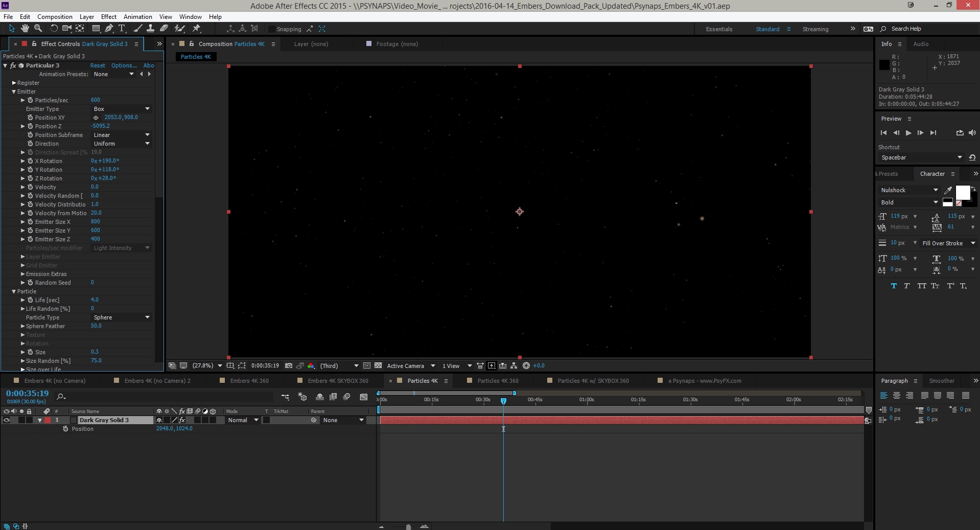This screenshot has width=980, height=530.
Task: Switch to Embers 4K 360 timeline tab
Action: coord(249,381)
